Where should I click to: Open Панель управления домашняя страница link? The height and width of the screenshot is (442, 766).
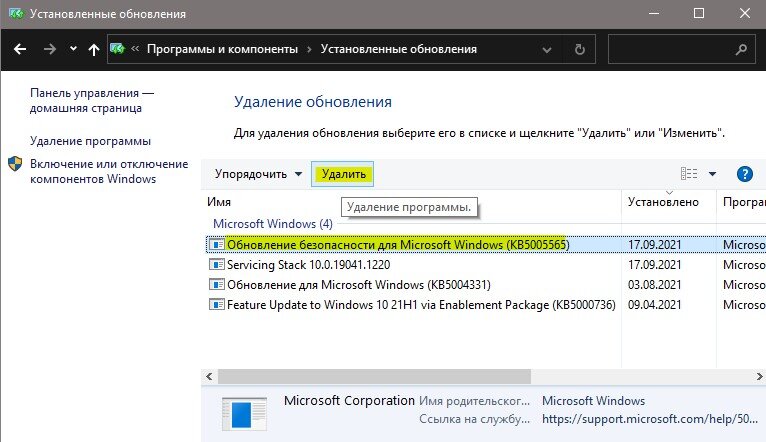(x=92, y=101)
